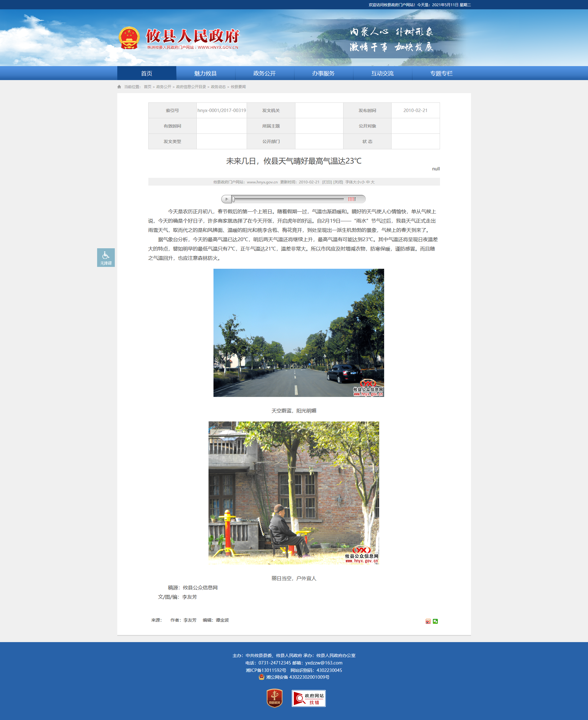The image size is (588, 720).
Task: Open the 首页 navigation tab
Action: 146,73
